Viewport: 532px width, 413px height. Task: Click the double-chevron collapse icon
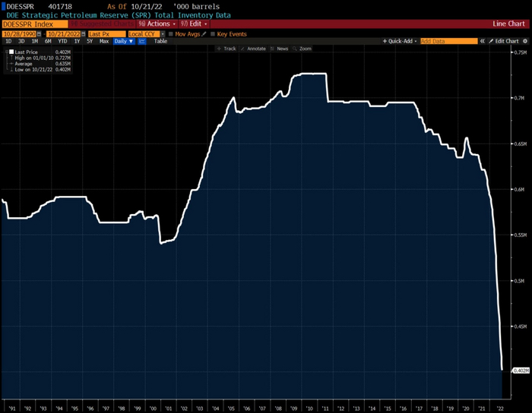tap(482, 41)
